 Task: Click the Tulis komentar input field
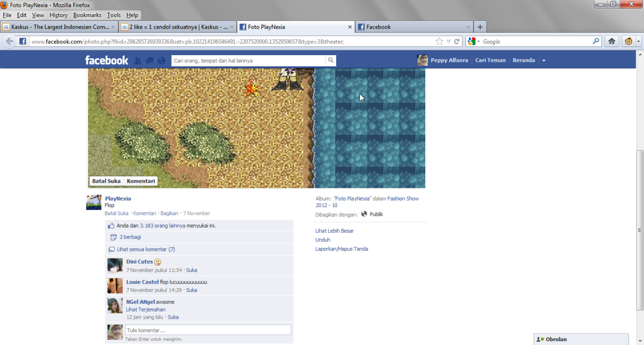point(208,330)
